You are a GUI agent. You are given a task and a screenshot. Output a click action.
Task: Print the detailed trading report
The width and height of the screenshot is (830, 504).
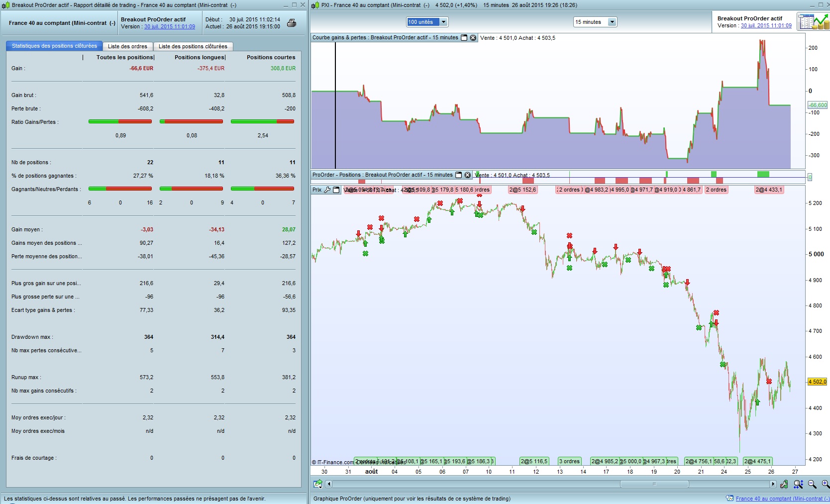pyautogui.click(x=292, y=23)
